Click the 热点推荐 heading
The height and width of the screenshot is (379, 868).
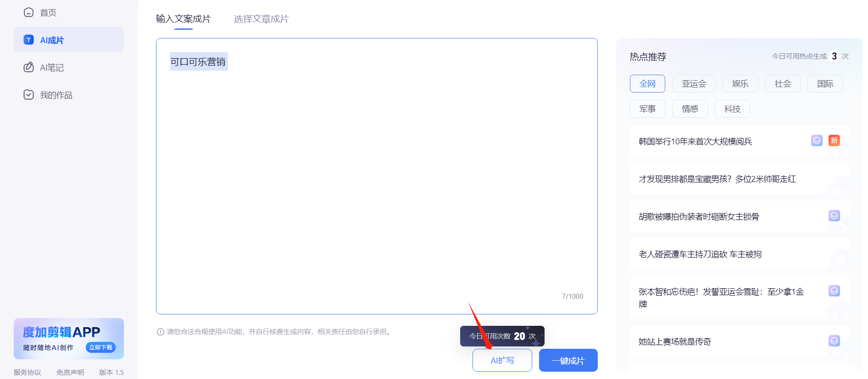point(648,56)
